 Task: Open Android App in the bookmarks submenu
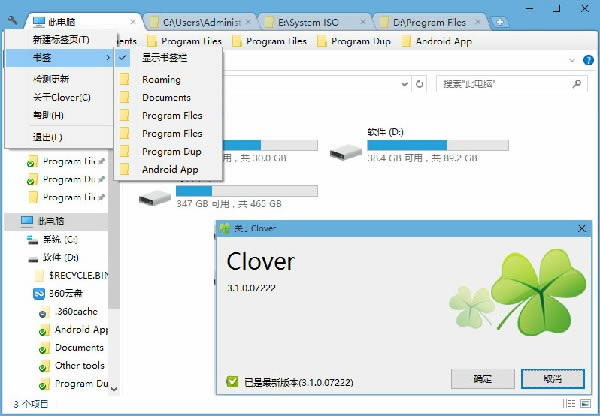(x=168, y=170)
